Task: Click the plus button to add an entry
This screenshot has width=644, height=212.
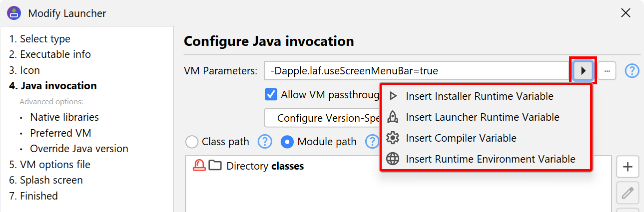Action: (x=628, y=167)
